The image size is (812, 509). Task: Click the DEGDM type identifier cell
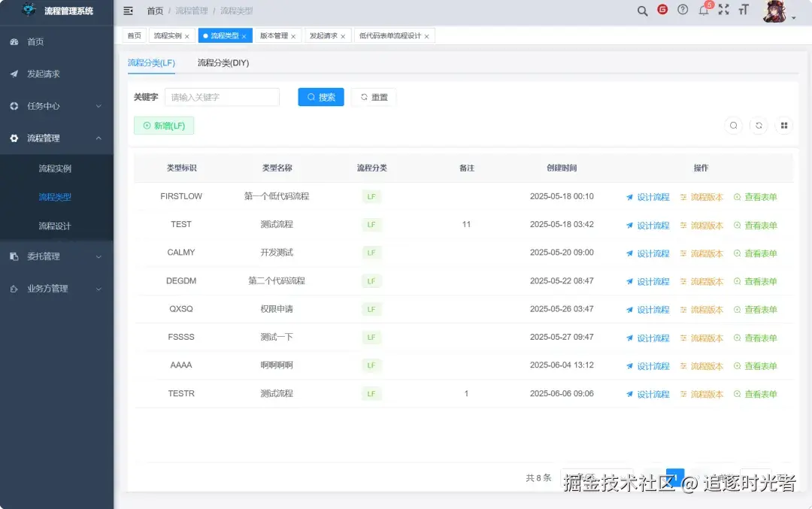(x=181, y=280)
